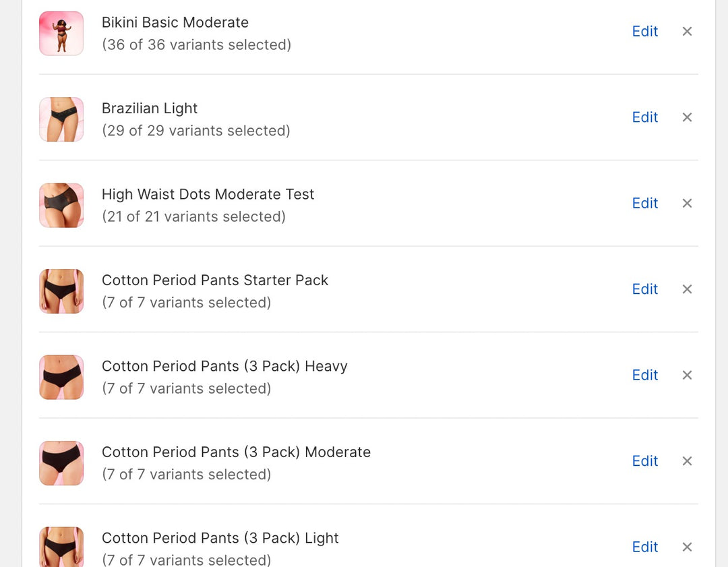Delete High Waist Dots Moderate Test row
728x567 pixels.
[x=687, y=204]
